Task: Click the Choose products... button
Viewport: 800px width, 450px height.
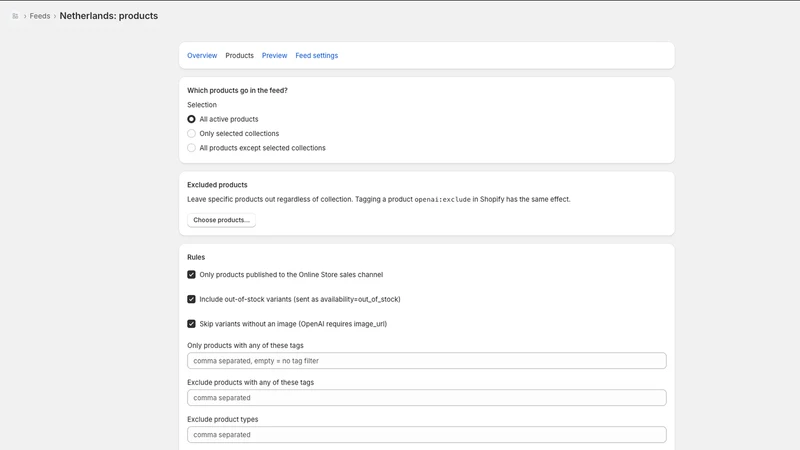Action: click(x=221, y=220)
